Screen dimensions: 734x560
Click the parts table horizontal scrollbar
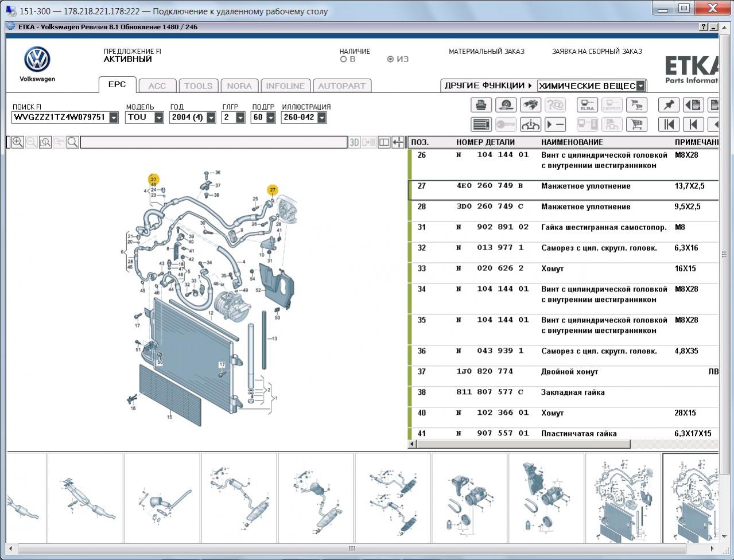[x=522, y=444]
